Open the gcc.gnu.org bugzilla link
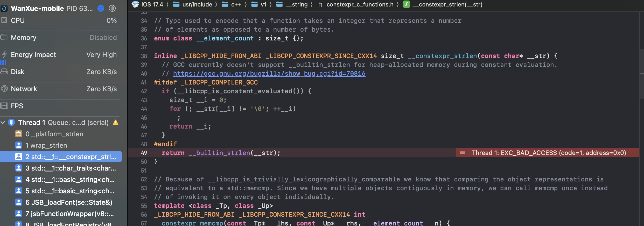Screen dimensions: 644x226 (x=269, y=74)
